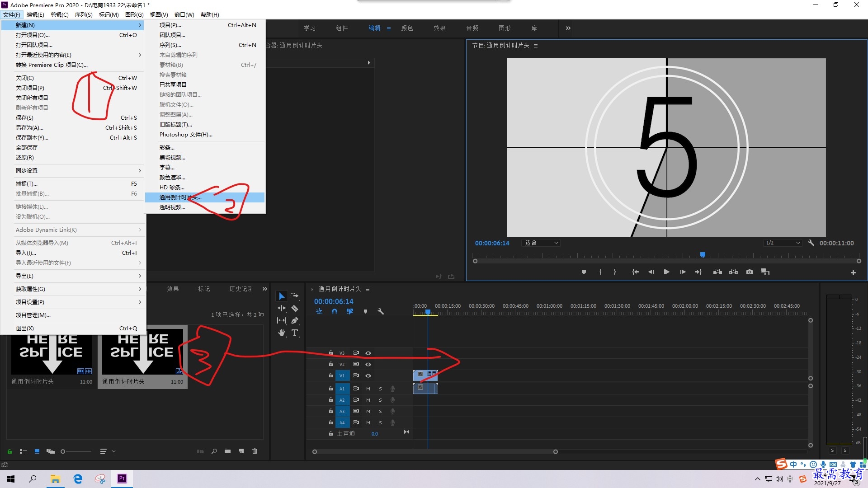Viewport: 868px width, 488px height.
Task: Add marker in program monitor
Action: [584, 272]
